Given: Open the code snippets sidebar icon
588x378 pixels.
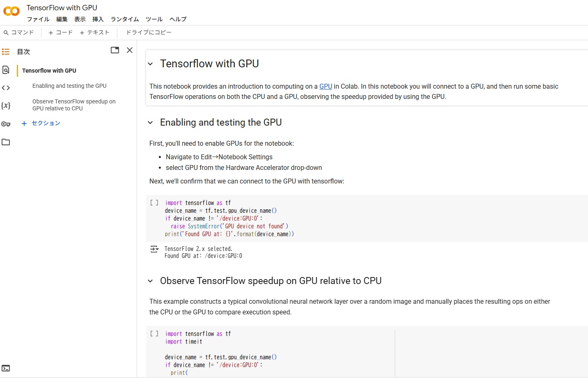Looking at the screenshot, I should click(6, 88).
